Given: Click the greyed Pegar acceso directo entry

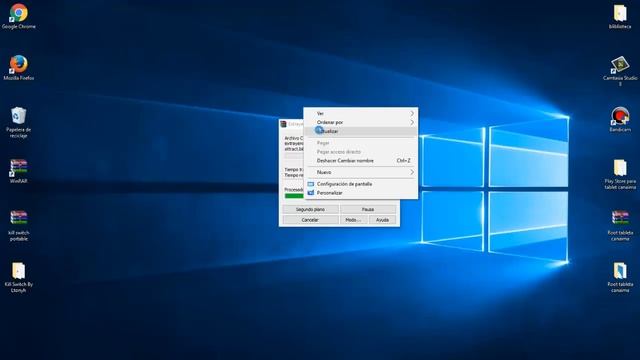Looking at the screenshot, I should click(x=361, y=152).
